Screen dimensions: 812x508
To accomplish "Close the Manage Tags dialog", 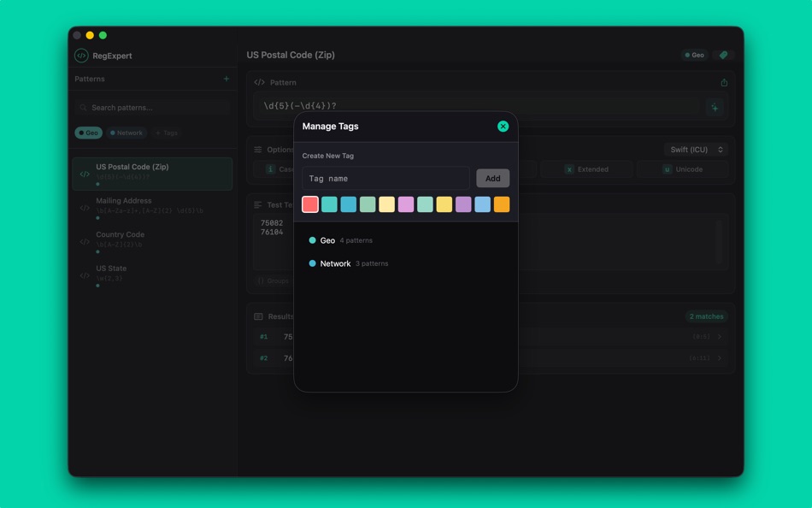I will pos(503,126).
